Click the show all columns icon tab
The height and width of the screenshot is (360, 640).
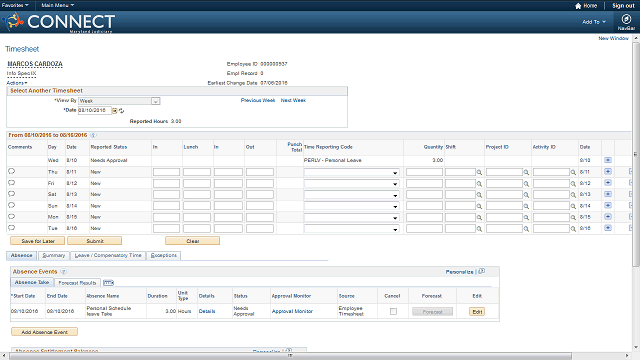tap(108, 282)
